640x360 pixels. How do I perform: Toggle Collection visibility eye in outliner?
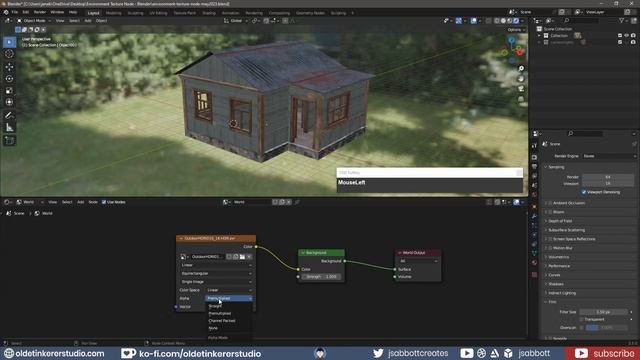coord(627,36)
